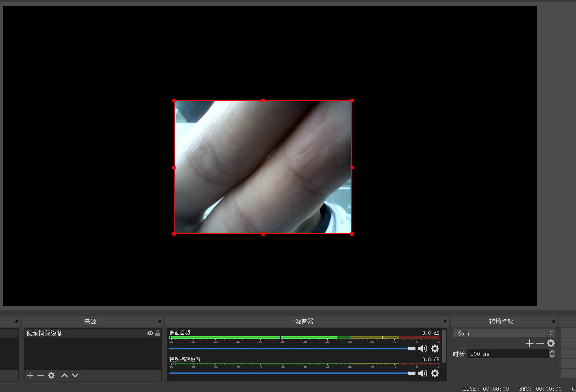Pop out the 来源 dock panel
Viewport: 576px width, 392px height.
[160, 321]
